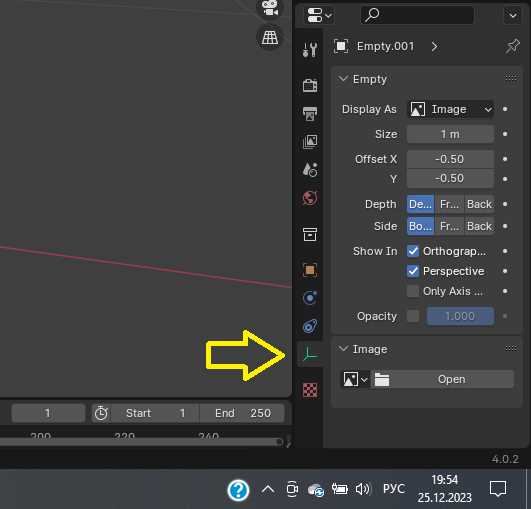Open the Physics properties tab
Screen dimensions: 531x509
pos(310,298)
